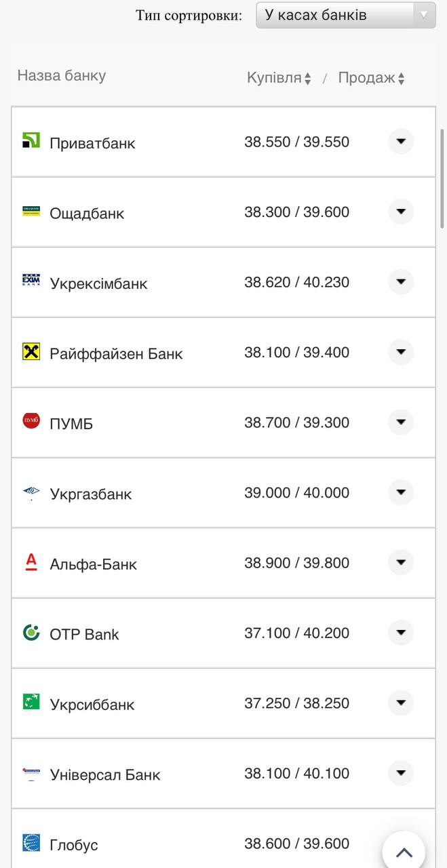Viewport: 447px width, 868px height.
Task: Click the Укрсиббанк green logo
Action: [31, 702]
